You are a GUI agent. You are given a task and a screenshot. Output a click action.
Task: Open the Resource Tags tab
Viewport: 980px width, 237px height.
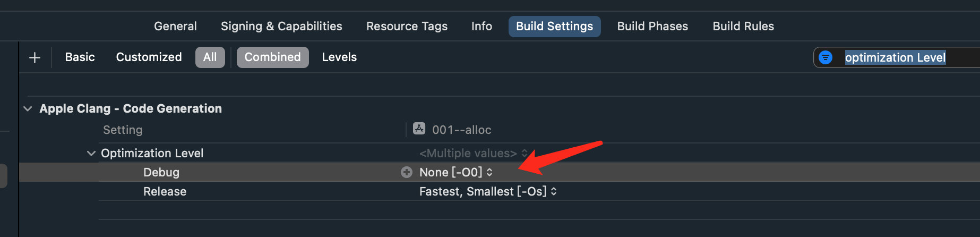[x=407, y=27]
